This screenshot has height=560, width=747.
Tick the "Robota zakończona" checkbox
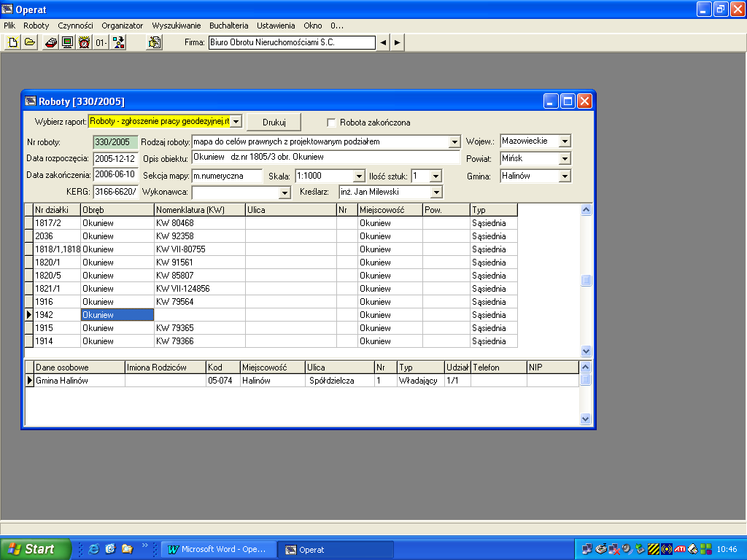pos(331,122)
